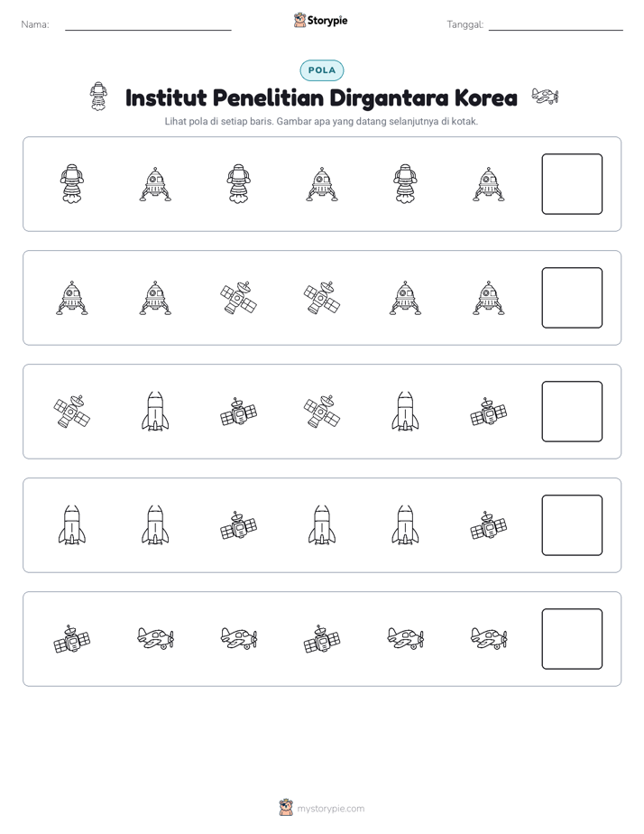Click the last space station icon in row three
644x834 pixels.
click(488, 412)
